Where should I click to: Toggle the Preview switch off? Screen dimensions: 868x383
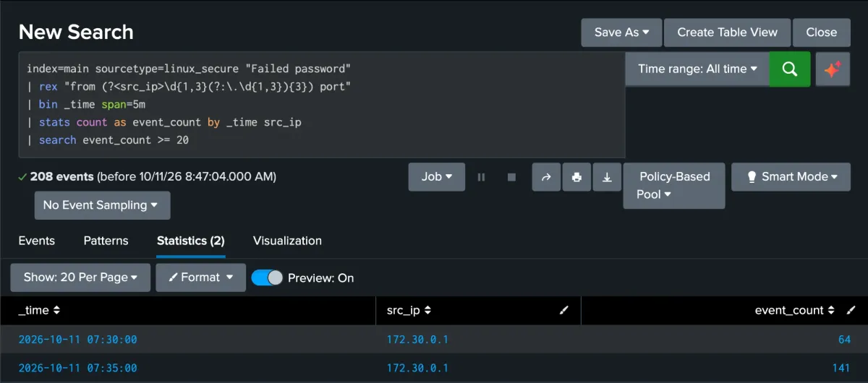click(267, 277)
